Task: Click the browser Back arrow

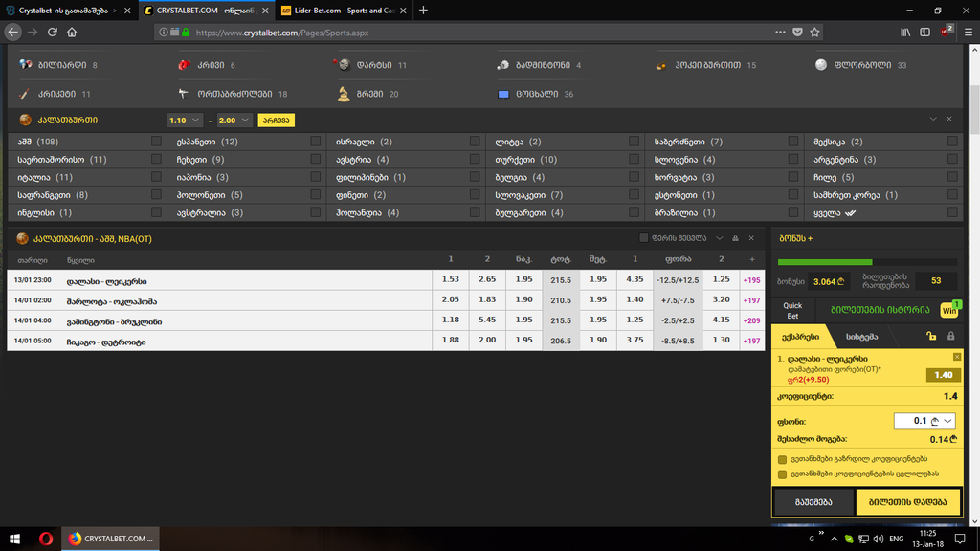Action: tap(13, 32)
